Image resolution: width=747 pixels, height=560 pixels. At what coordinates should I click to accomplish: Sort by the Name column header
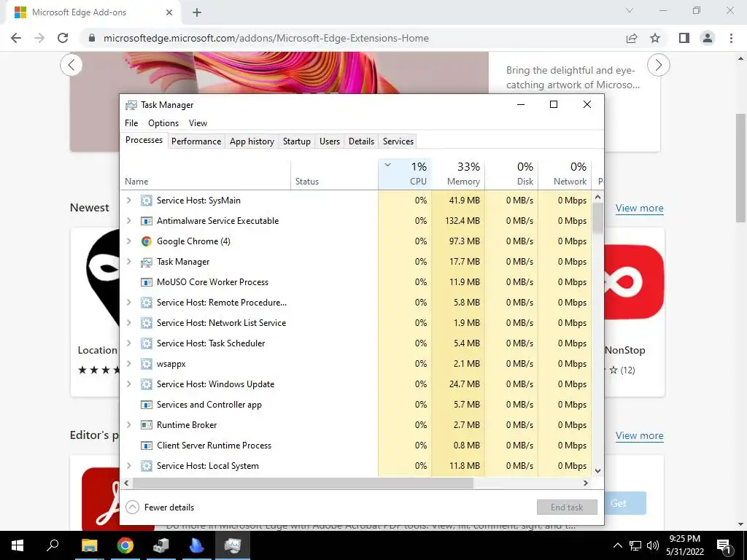tap(205, 174)
